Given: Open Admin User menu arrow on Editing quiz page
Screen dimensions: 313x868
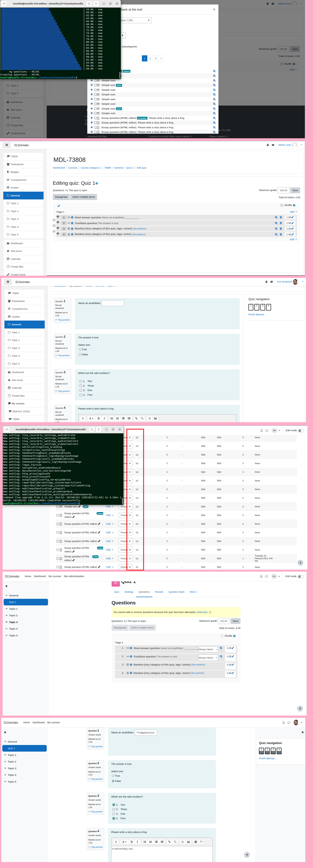Looking at the screenshot, I should (x=301, y=145).
